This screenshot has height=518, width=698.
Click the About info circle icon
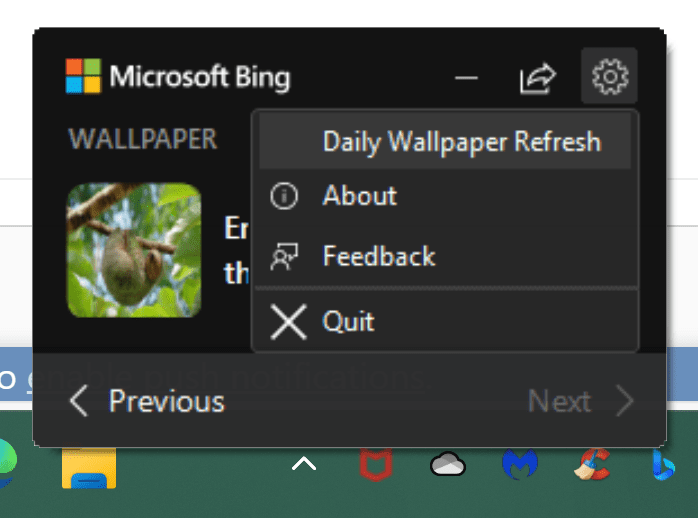coord(284,196)
